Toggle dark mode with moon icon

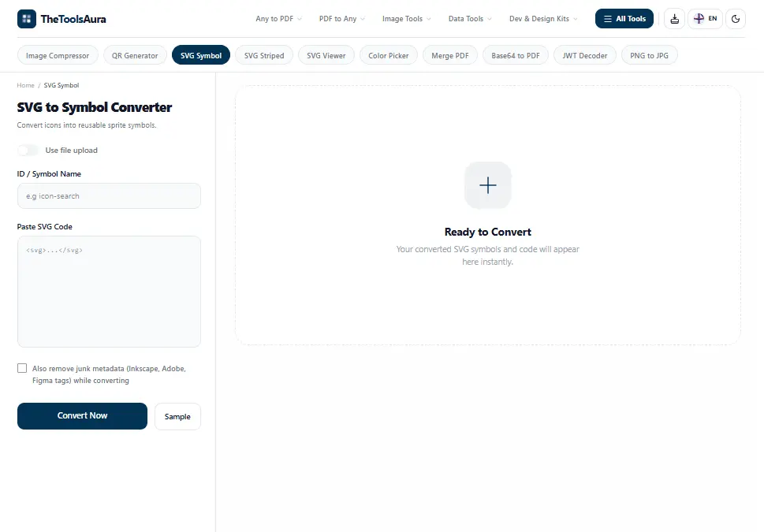click(736, 19)
